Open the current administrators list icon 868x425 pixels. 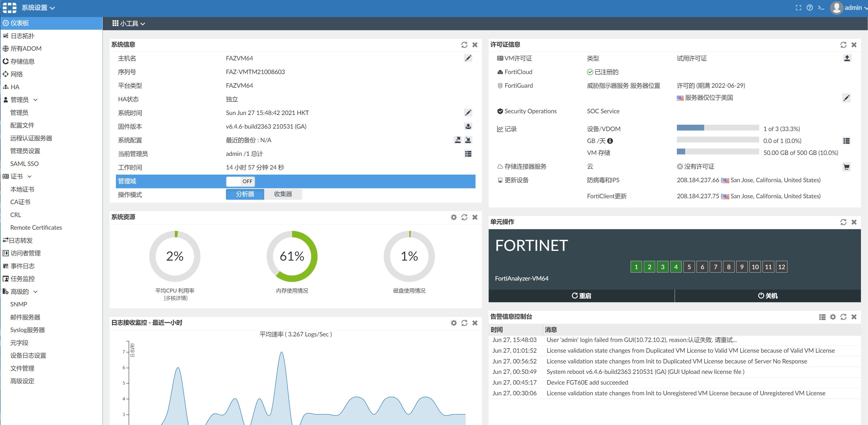pyautogui.click(x=468, y=154)
